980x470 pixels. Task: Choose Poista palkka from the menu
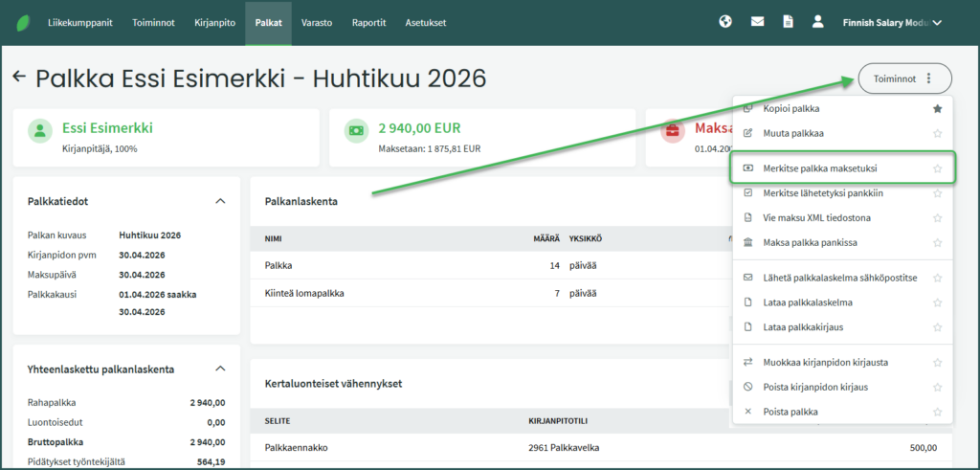coord(791,412)
